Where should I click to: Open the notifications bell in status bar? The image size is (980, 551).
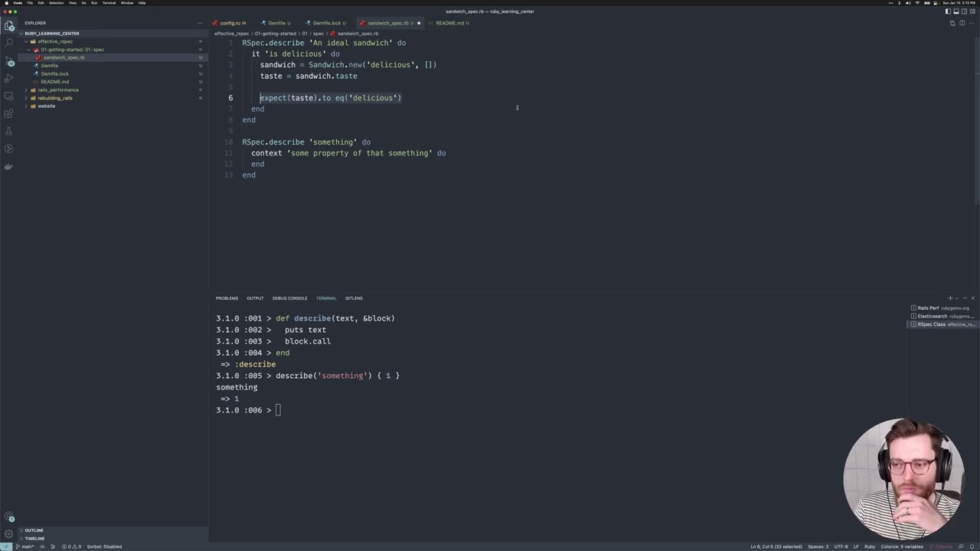[972, 546]
